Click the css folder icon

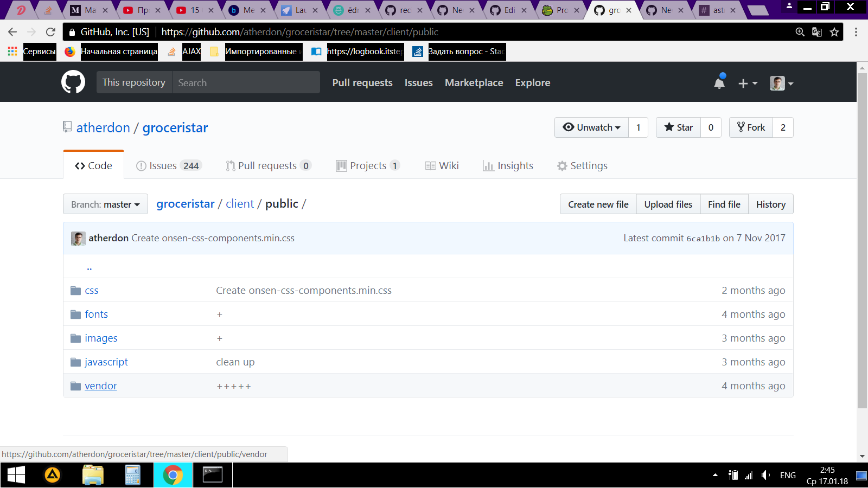tap(75, 291)
